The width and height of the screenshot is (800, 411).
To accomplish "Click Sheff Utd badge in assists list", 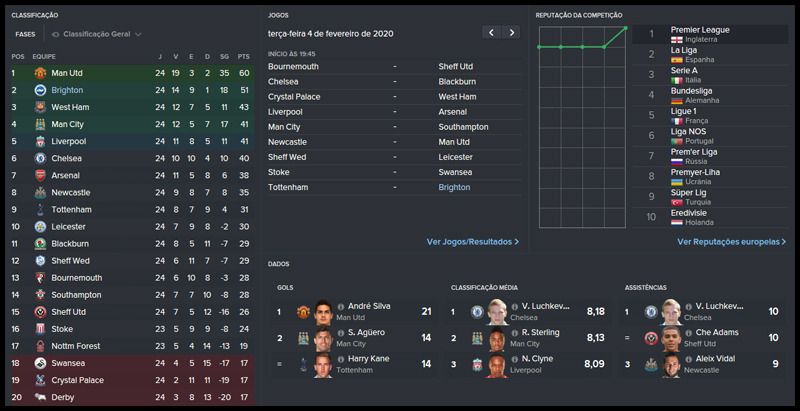I will pos(651,338).
